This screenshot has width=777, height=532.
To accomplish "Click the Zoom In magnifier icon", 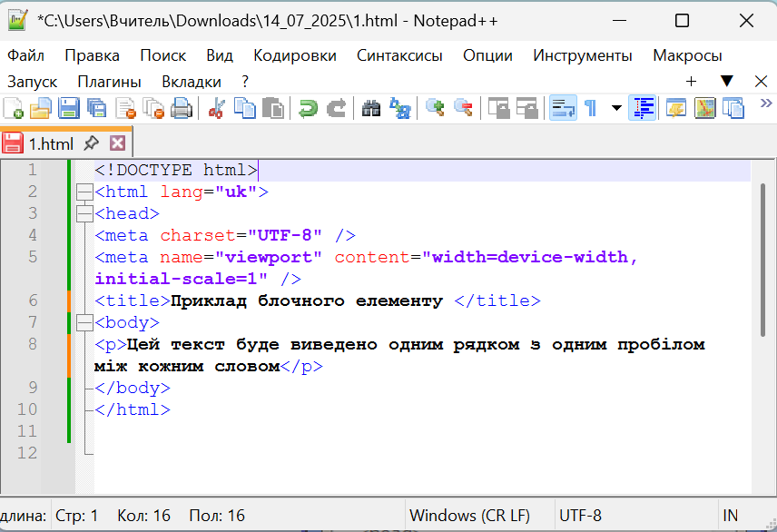I will [x=436, y=109].
